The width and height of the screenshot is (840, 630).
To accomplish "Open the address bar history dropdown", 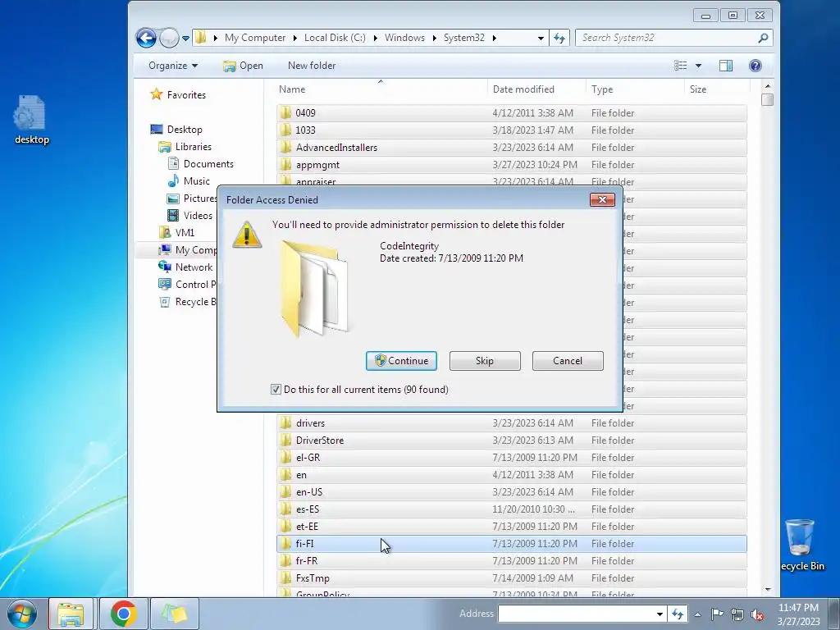I will pyautogui.click(x=541, y=38).
